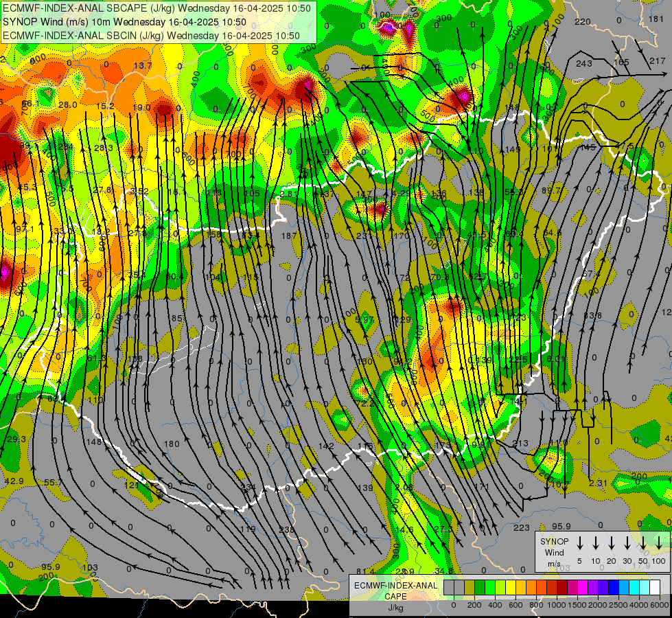Click the 10 m/s wind arrow symbol
672x618 pixels.
click(x=596, y=543)
